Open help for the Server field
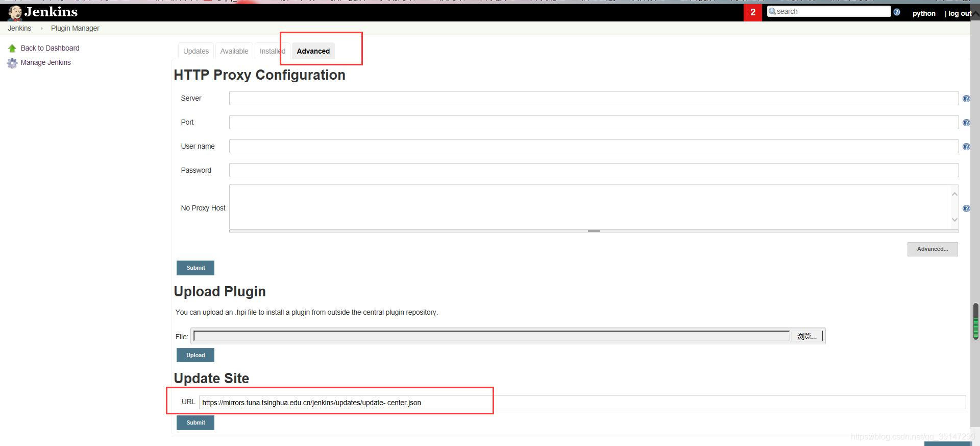Screen dimensions: 980x446 click(966, 99)
